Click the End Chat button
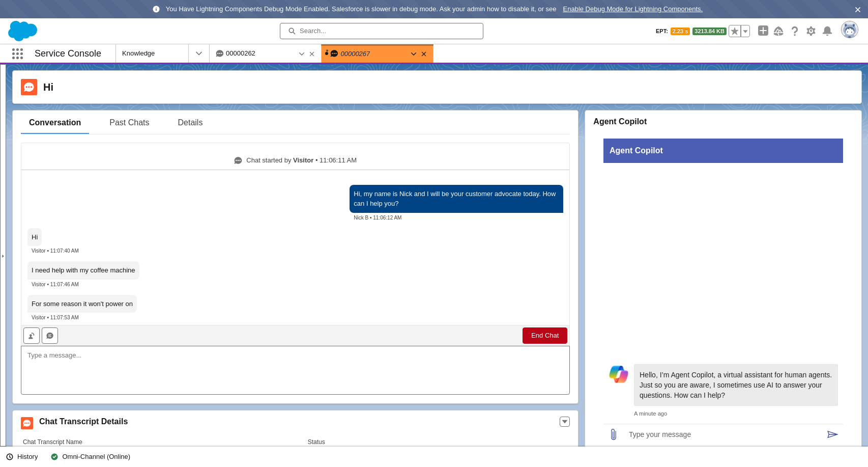The width and height of the screenshot is (868, 467). 544,335
